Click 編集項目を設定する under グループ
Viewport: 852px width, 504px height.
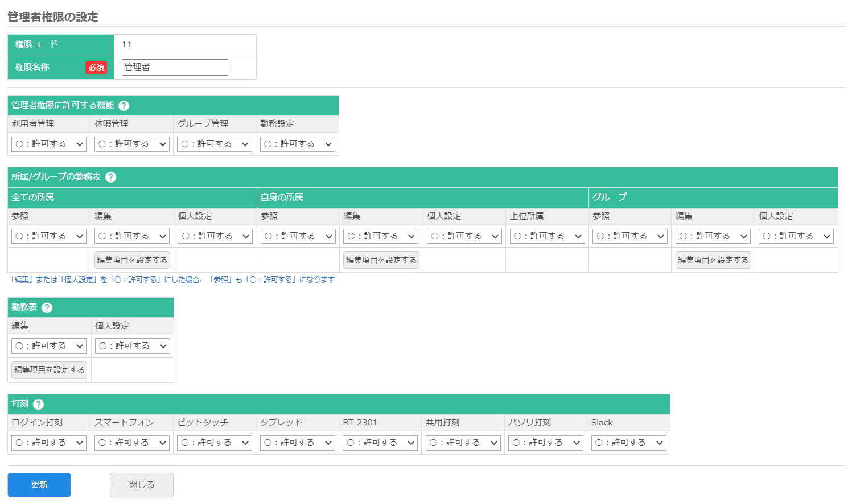713,260
